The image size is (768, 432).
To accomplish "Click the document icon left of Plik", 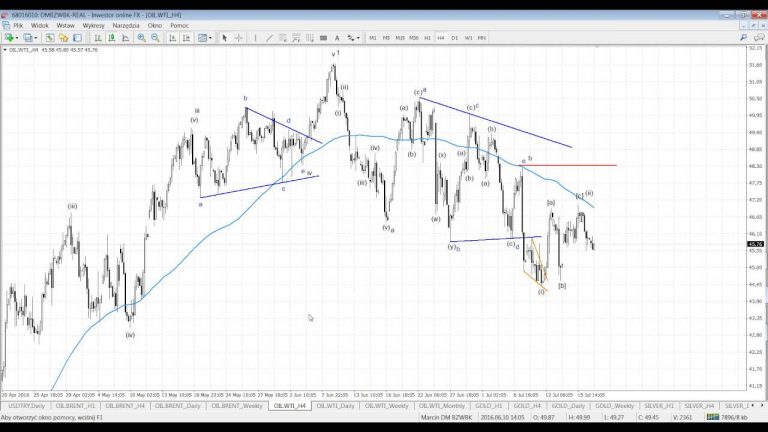I will 6,25.
